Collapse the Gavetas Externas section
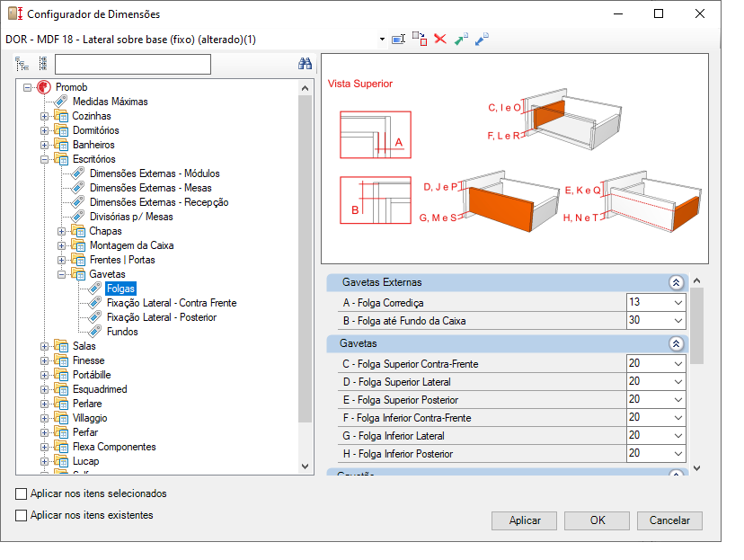 (676, 283)
